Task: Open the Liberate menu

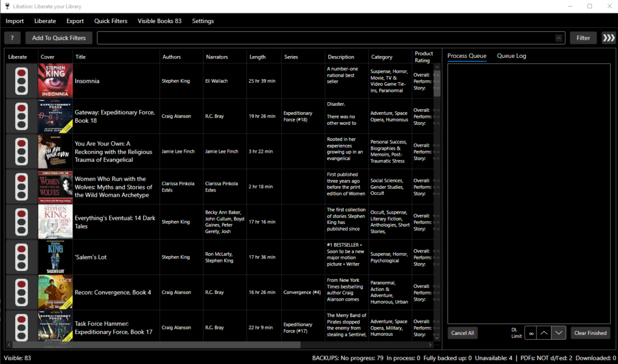Action: pos(45,21)
